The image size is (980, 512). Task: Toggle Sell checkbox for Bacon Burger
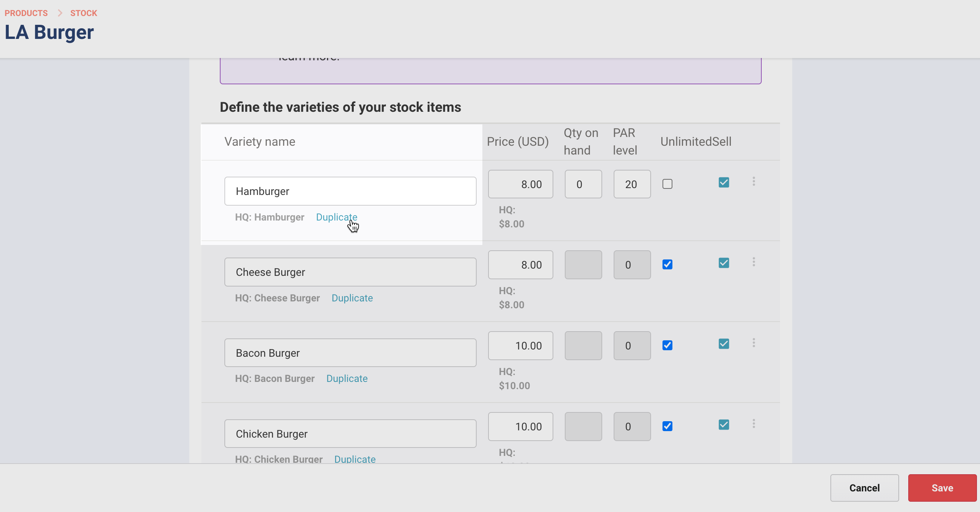tap(724, 344)
